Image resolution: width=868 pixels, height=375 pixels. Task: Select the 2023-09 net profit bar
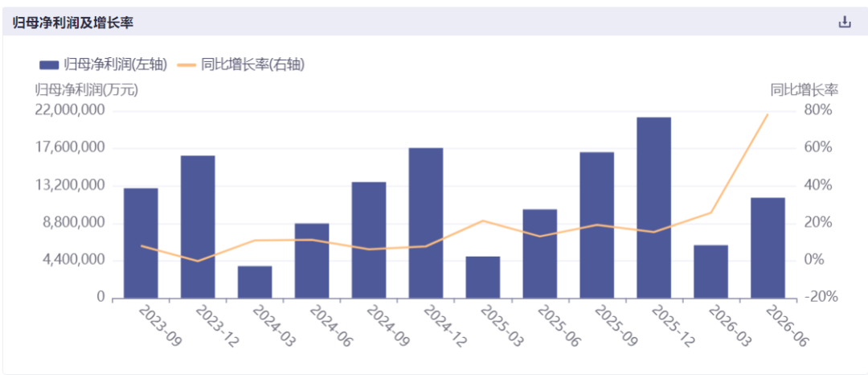click(x=141, y=243)
